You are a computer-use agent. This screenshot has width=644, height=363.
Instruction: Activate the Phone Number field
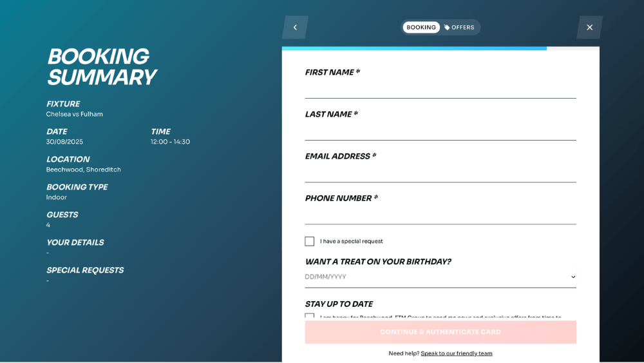point(440,215)
